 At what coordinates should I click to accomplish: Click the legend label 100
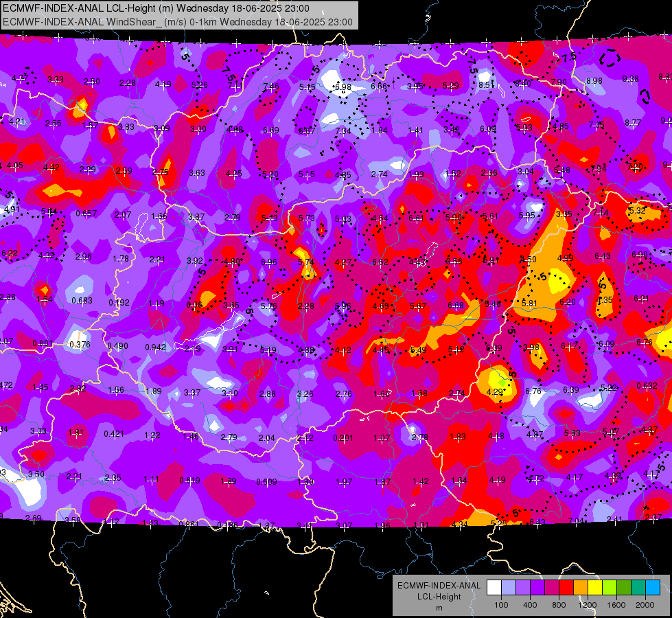pos(501,605)
